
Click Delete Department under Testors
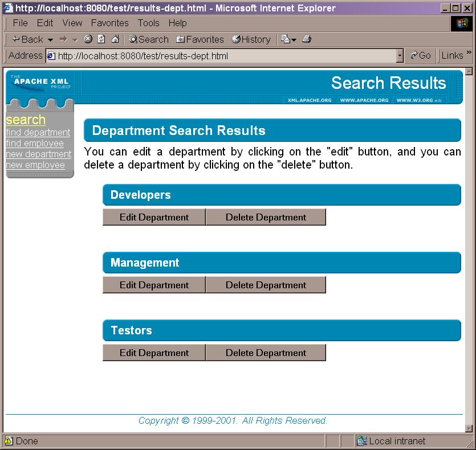point(265,353)
